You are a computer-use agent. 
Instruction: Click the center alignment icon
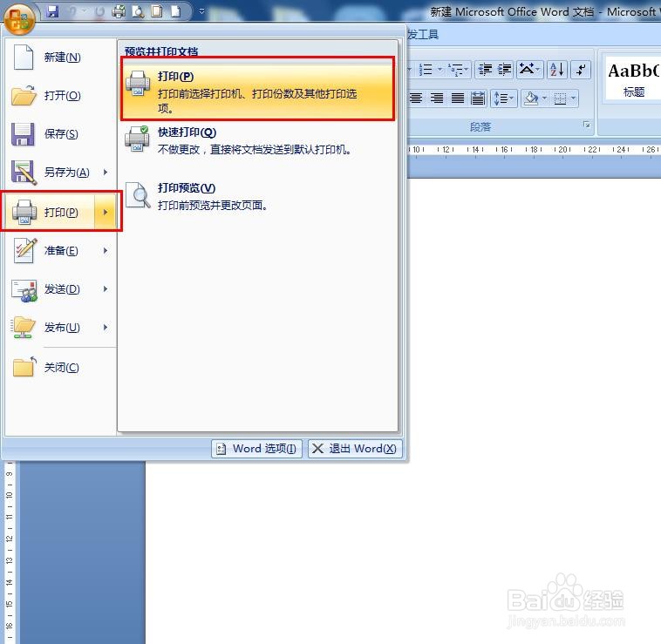[x=416, y=98]
